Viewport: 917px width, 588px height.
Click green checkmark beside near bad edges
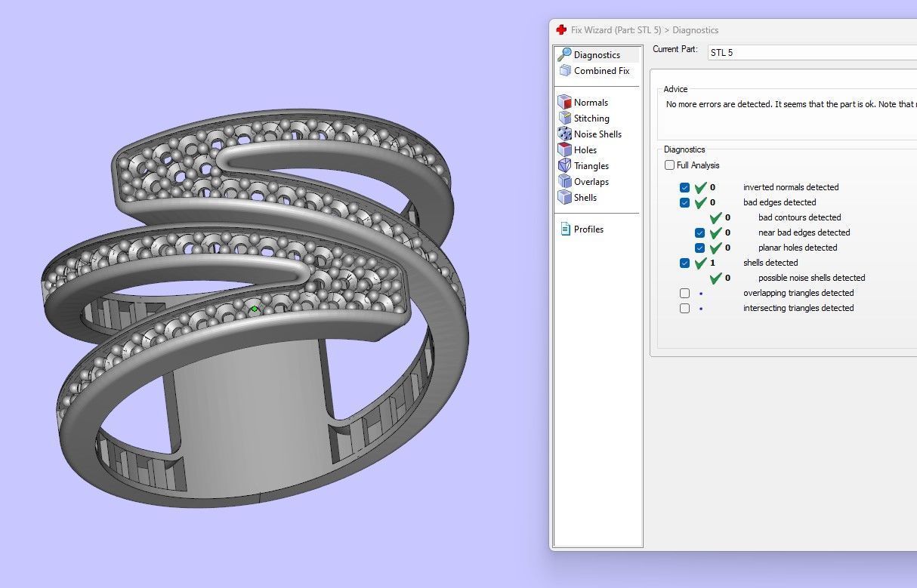tap(716, 232)
